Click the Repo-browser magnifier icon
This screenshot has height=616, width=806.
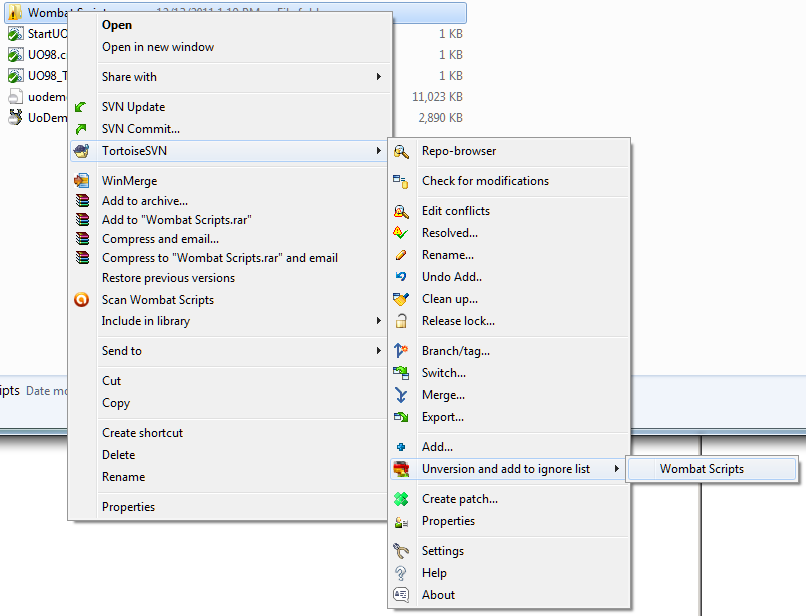pos(401,151)
